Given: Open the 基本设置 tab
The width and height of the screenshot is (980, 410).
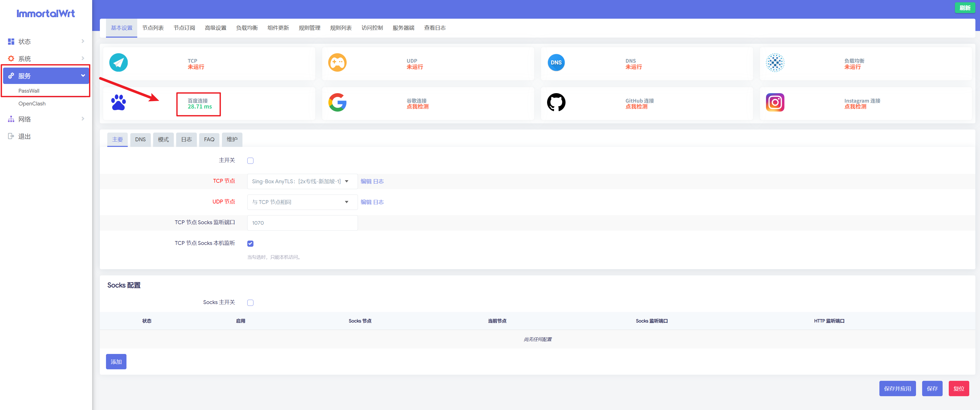Looking at the screenshot, I should point(122,28).
